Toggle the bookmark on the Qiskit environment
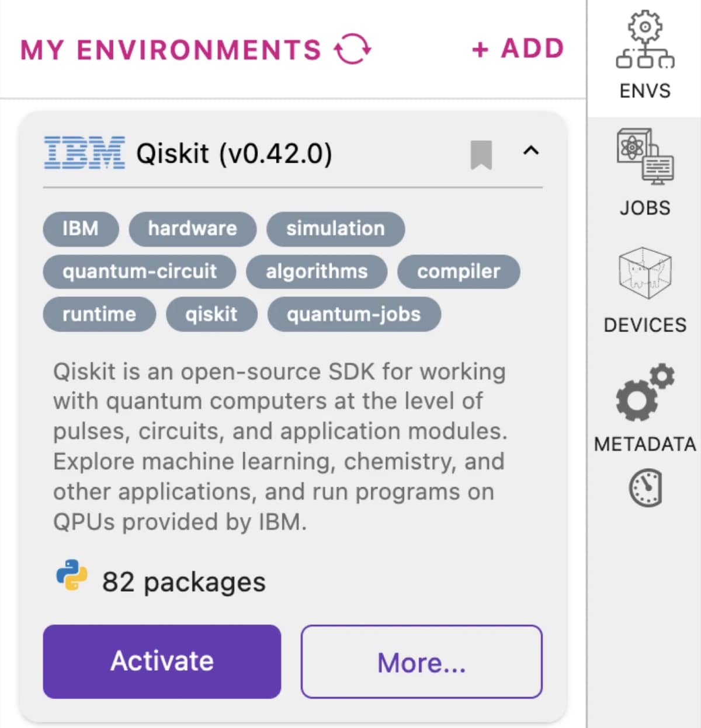Viewport: 701px width, 728px height. 481,155
